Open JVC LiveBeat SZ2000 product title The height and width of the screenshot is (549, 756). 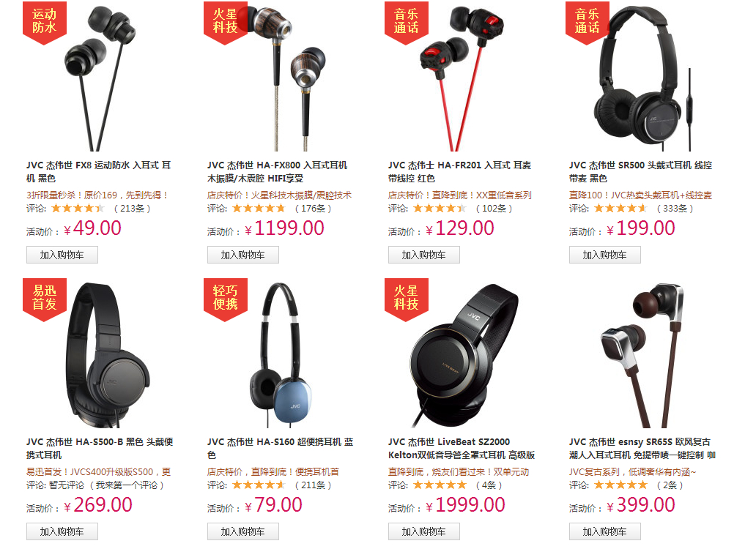pyautogui.click(x=462, y=448)
